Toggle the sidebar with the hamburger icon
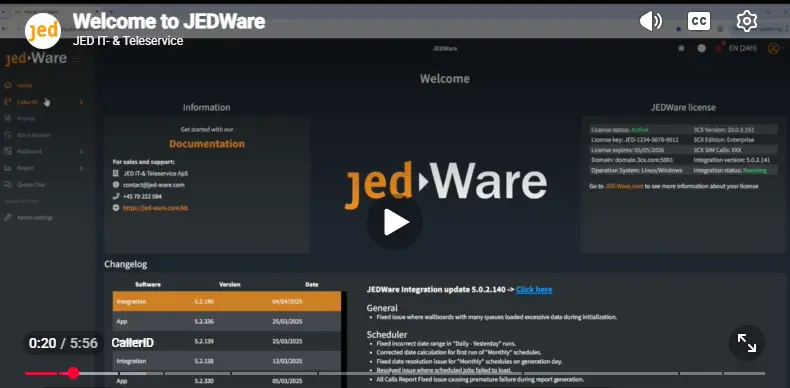The image size is (790, 388). (76, 59)
